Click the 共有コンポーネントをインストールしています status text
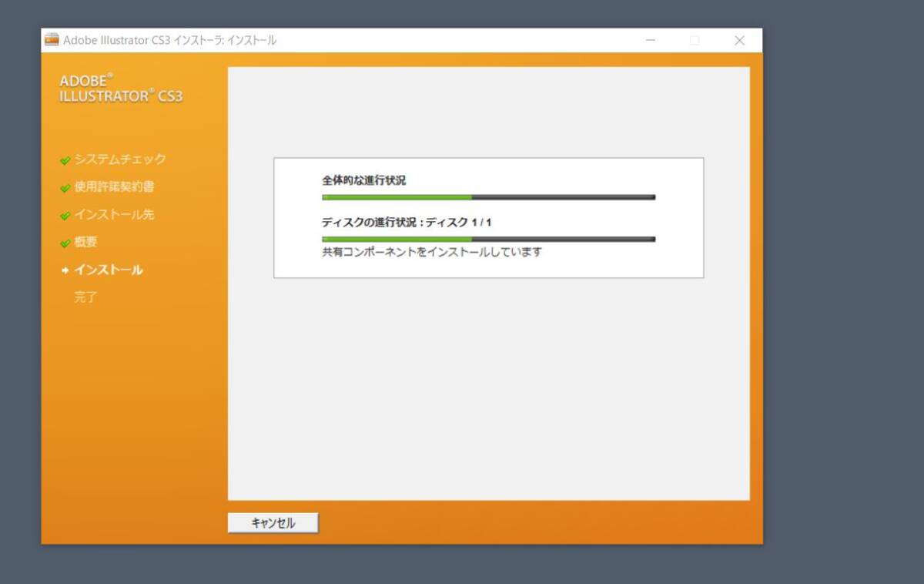This screenshot has height=584, width=924. (432, 252)
